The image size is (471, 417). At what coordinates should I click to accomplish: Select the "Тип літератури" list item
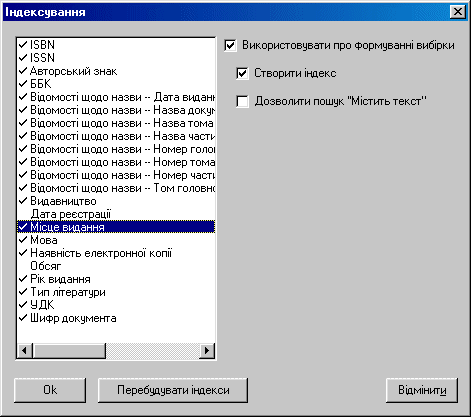(116, 292)
